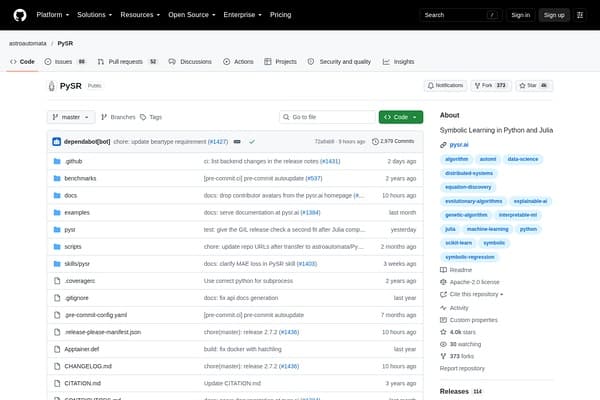Image resolution: width=600 pixels, height=400 pixels.
Task: Focus the top Search field
Action: tap(461, 15)
